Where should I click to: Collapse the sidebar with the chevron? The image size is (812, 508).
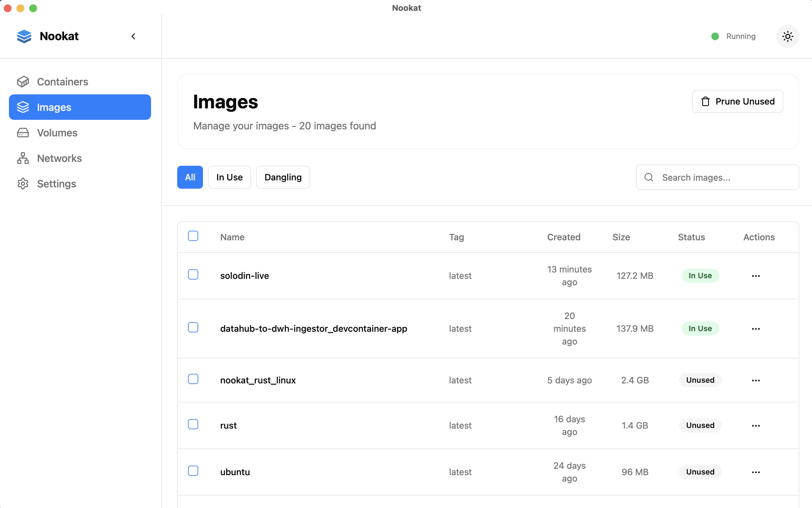point(134,36)
